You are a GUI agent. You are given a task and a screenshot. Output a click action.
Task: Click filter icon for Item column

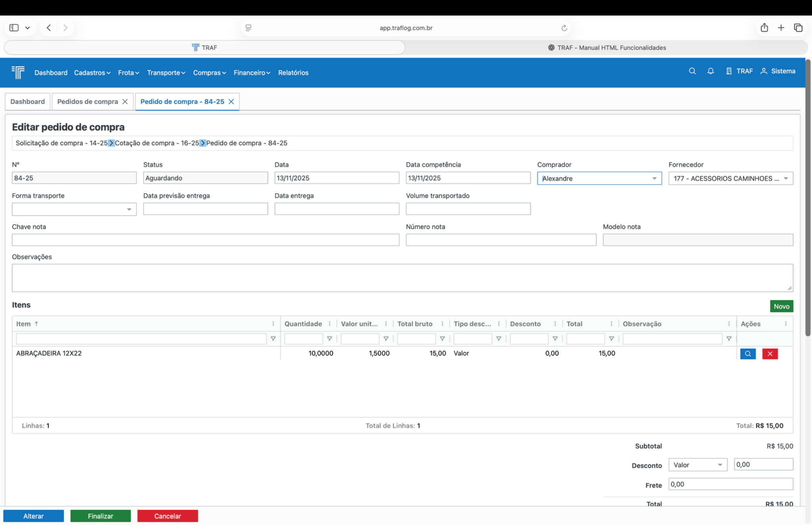click(x=273, y=338)
